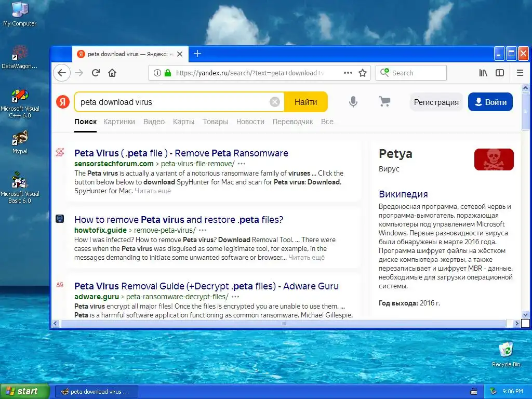
Task: Click the browser URL address field
Action: [249, 73]
